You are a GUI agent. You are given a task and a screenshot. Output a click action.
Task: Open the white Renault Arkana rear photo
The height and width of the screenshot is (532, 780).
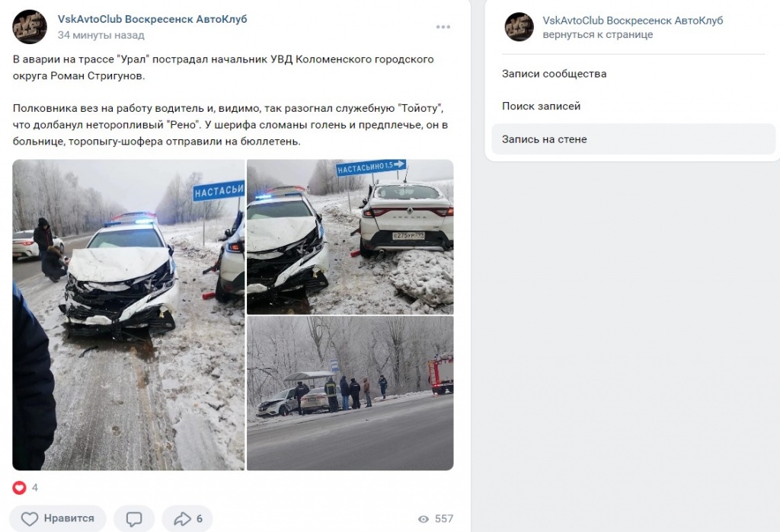tap(350, 237)
